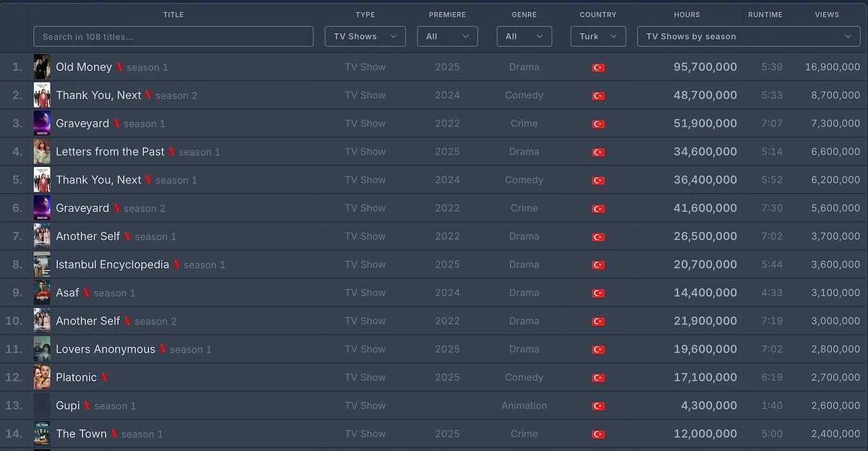Sort by the VIEWS column header
This screenshot has height=451, width=868.
pos(827,14)
